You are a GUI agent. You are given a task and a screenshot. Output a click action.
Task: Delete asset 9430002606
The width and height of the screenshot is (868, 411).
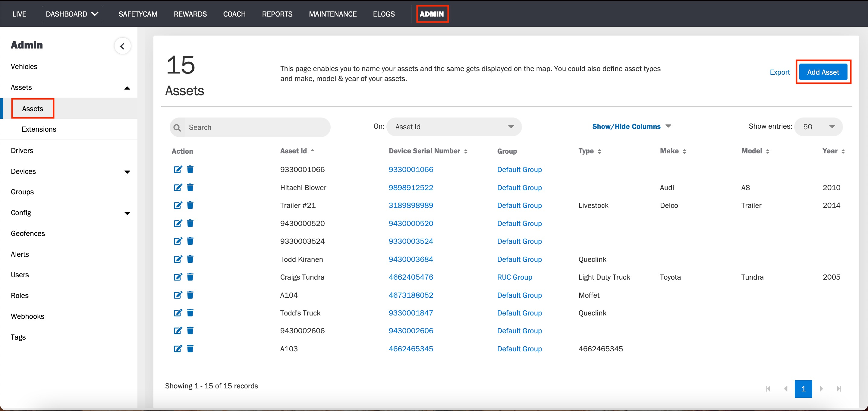tap(190, 331)
